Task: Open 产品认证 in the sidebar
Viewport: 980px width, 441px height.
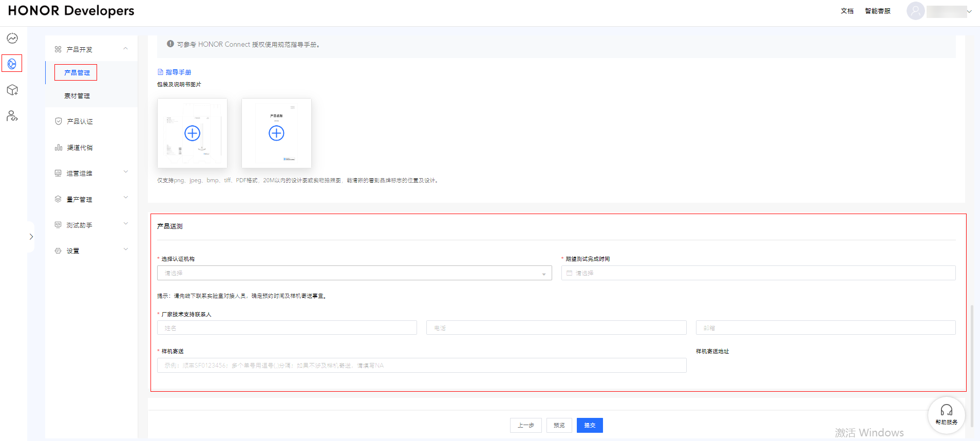Action: (80, 122)
